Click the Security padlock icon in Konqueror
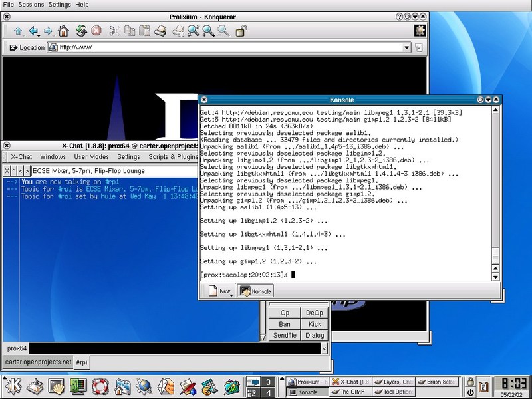 coord(241,31)
